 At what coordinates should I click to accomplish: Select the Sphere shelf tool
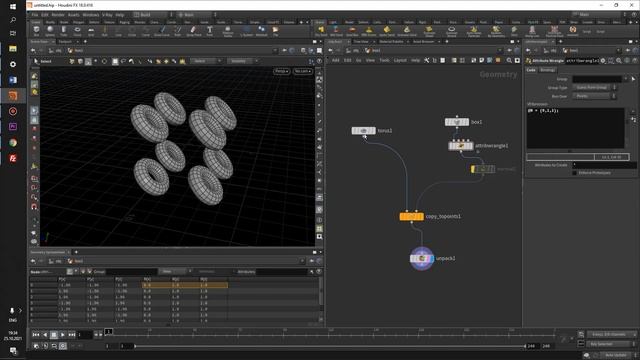click(x=50, y=31)
